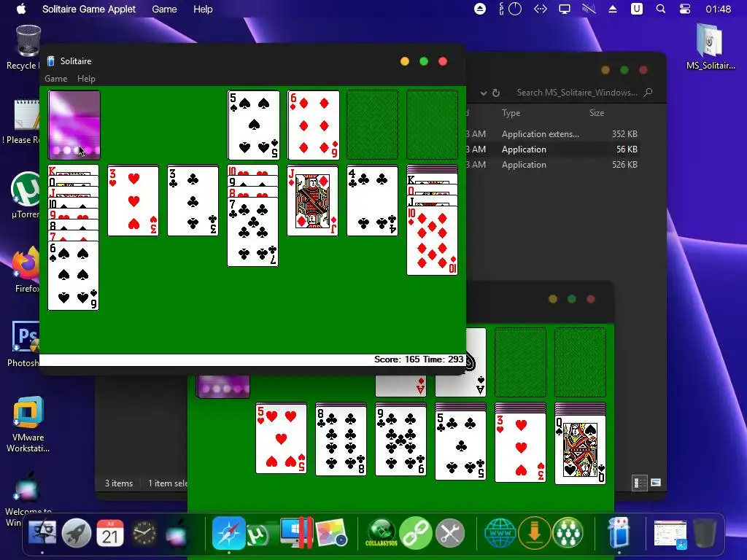The image size is (747, 560).
Task: Select the 4 of clubs card
Action: (x=373, y=201)
